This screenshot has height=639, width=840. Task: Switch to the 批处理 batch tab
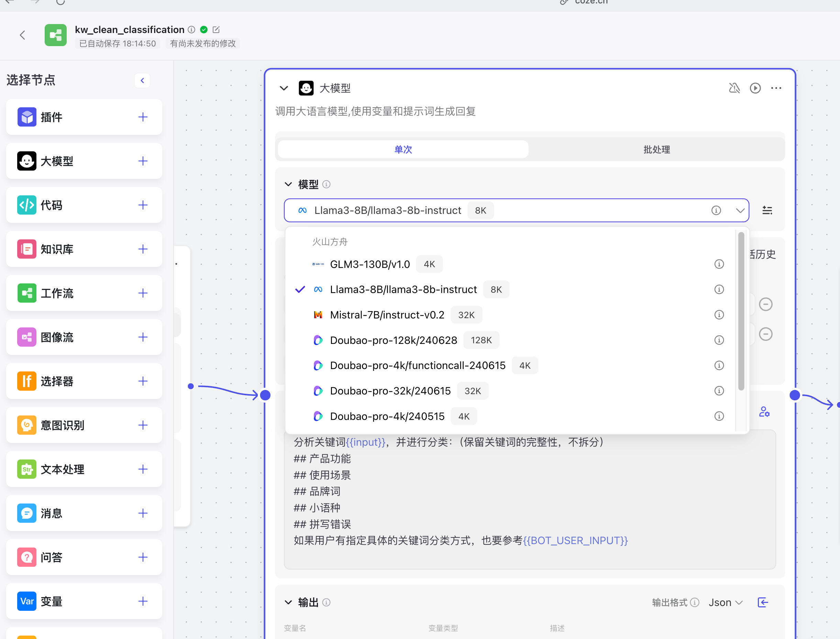click(x=656, y=150)
